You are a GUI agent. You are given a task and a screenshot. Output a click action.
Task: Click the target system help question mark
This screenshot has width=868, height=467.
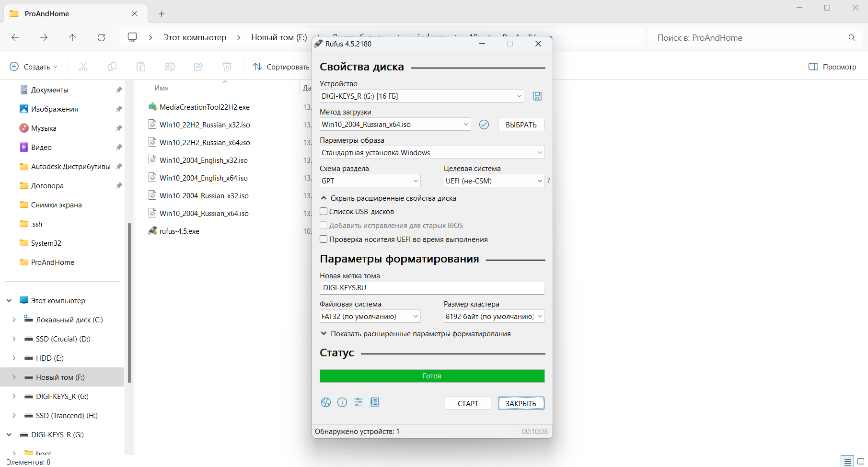549,181
